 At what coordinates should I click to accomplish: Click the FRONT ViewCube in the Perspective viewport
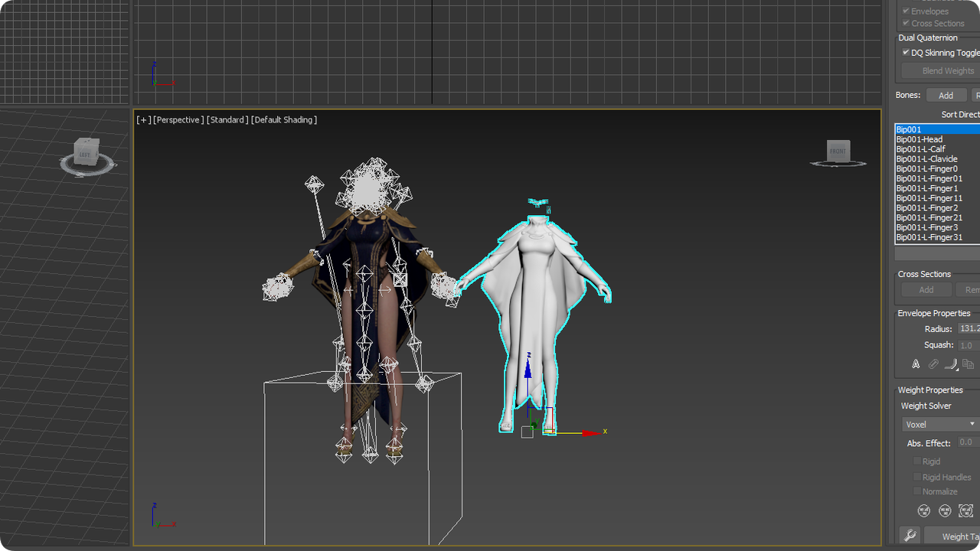(838, 151)
